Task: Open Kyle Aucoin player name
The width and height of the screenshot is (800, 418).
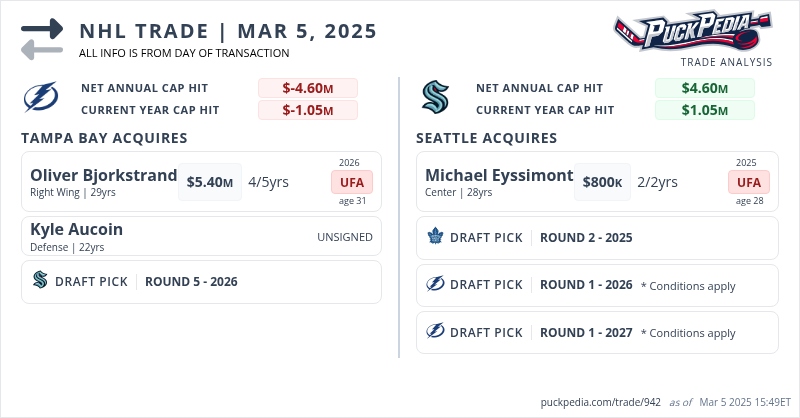Action: pyautogui.click(x=76, y=229)
